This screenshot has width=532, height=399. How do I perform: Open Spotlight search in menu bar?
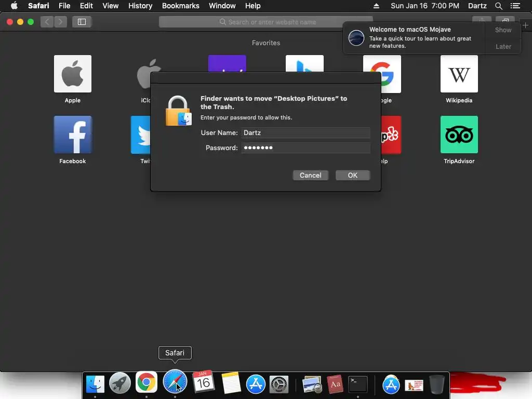point(498,6)
